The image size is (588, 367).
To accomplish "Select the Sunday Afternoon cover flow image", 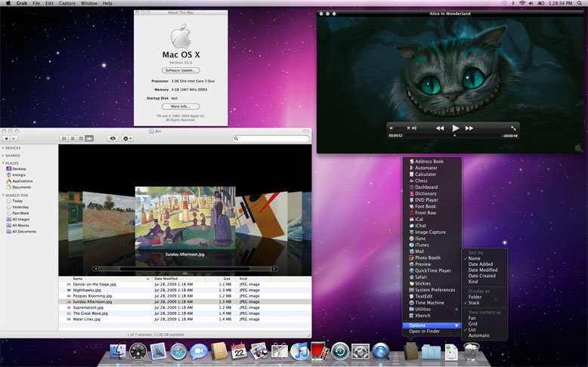I will [x=185, y=218].
